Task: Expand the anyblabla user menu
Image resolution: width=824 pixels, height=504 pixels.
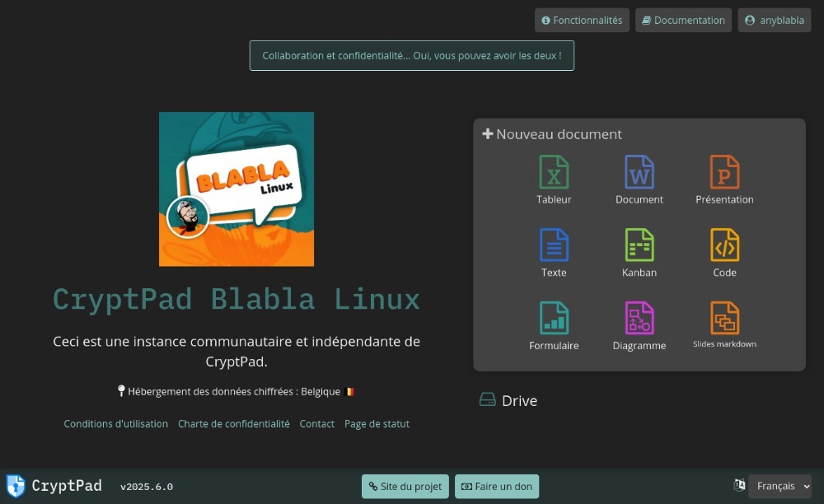Action: point(775,21)
